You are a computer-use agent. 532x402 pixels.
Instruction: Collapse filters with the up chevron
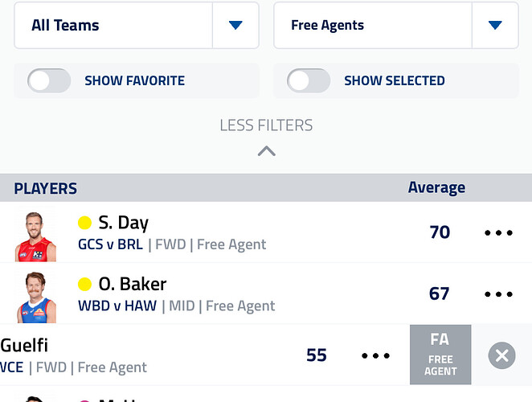[x=266, y=150]
